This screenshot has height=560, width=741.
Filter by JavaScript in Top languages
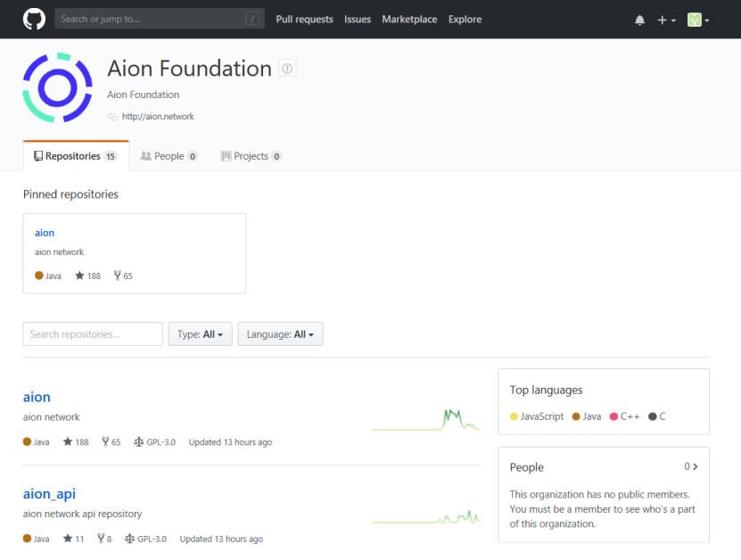tap(541, 416)
